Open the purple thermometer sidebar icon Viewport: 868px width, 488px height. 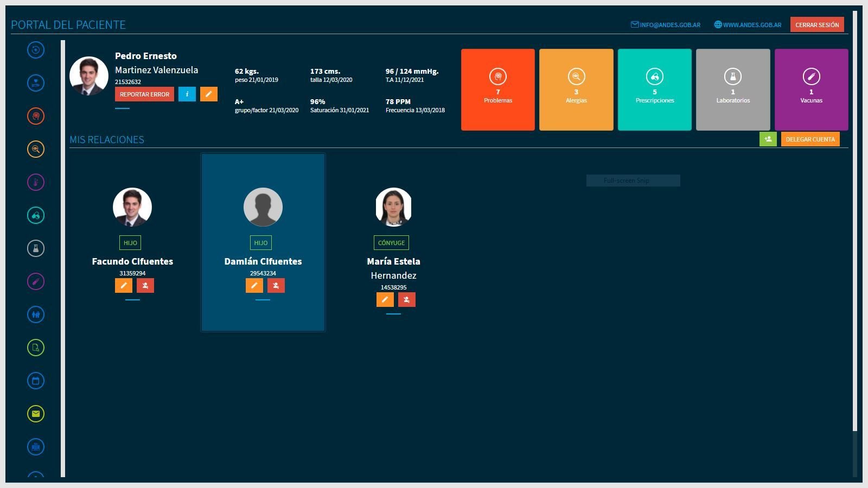coord(36,182)
